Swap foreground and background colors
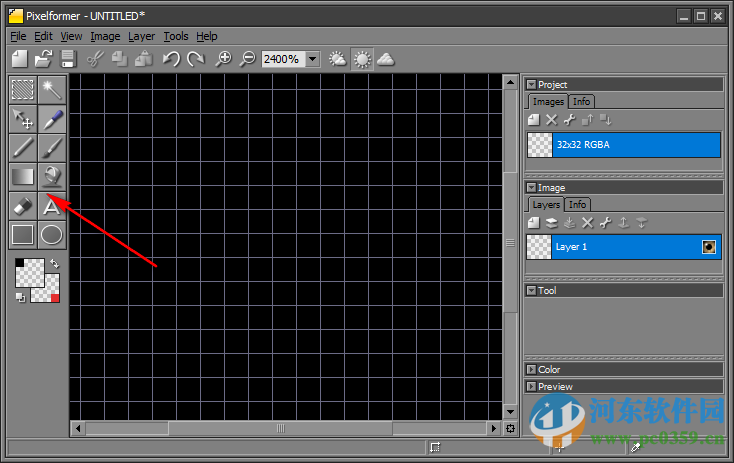Viewport: 734px width, 463px height. pyautogui.click(x=55, y=264)
